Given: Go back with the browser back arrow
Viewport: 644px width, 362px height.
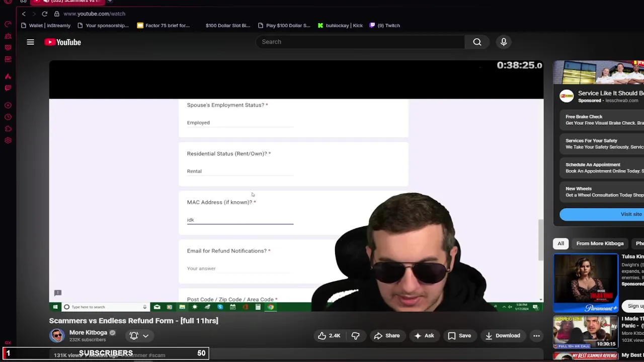Looking at the screenshot, I should point(24,14).
